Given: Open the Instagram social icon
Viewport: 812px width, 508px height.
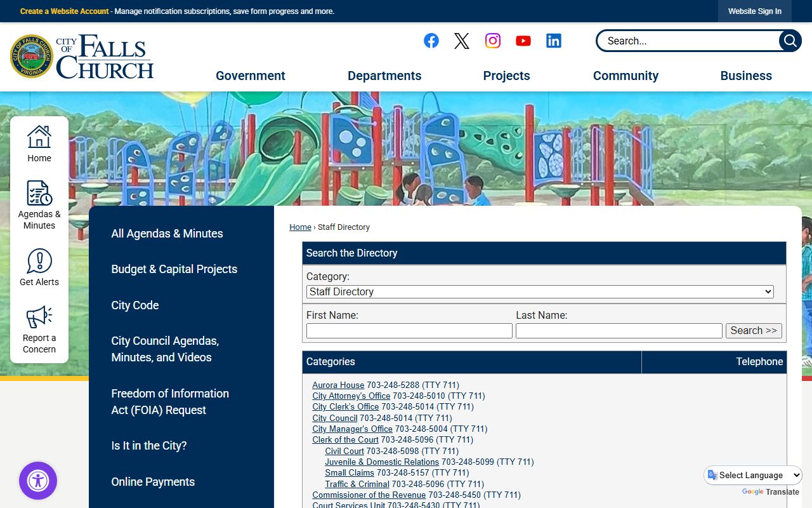Looking at the screenshot, I should 493,41.
